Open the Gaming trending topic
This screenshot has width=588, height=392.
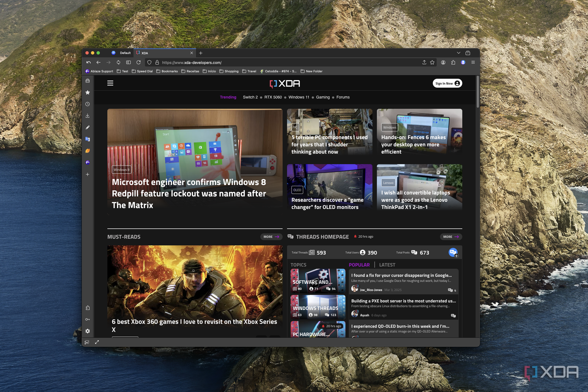click(323, 97)
